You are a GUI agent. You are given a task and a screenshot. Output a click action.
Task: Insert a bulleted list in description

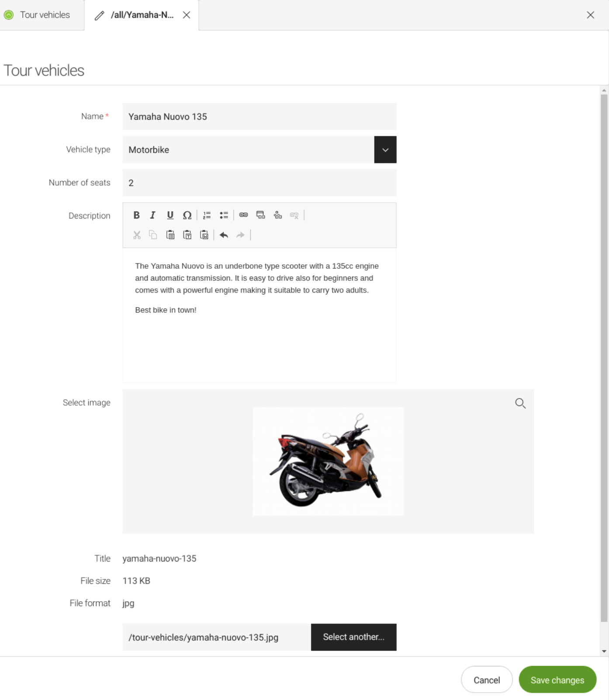(x=224, y=215)
